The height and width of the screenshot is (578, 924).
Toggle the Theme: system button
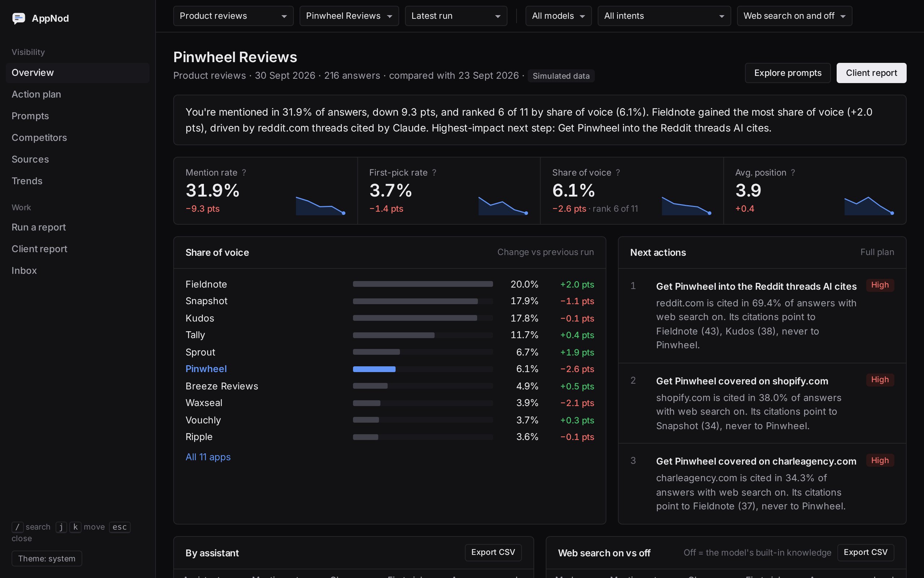(x=47, y=558)
